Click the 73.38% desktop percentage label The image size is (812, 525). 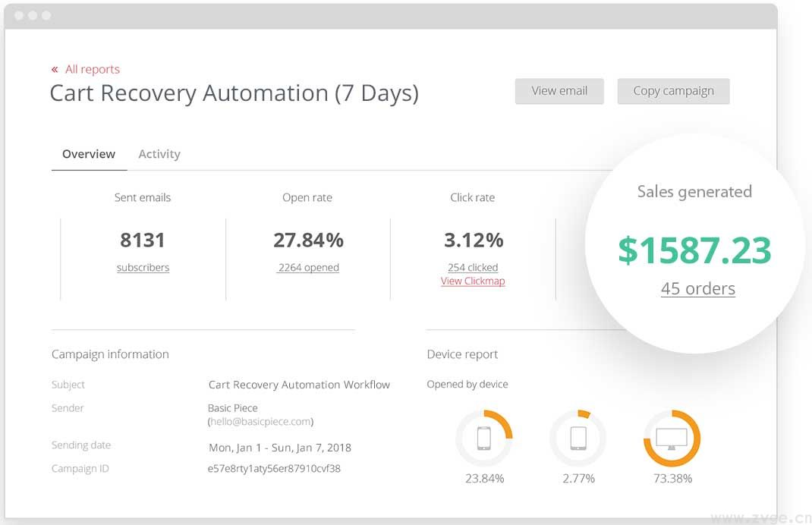[672, 479]
